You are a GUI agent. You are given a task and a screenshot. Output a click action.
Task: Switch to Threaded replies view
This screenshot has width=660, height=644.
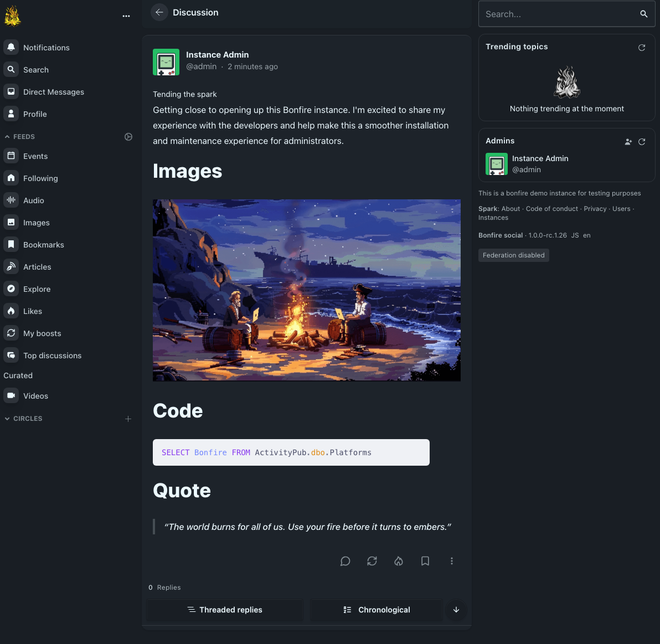coord(225,610)
